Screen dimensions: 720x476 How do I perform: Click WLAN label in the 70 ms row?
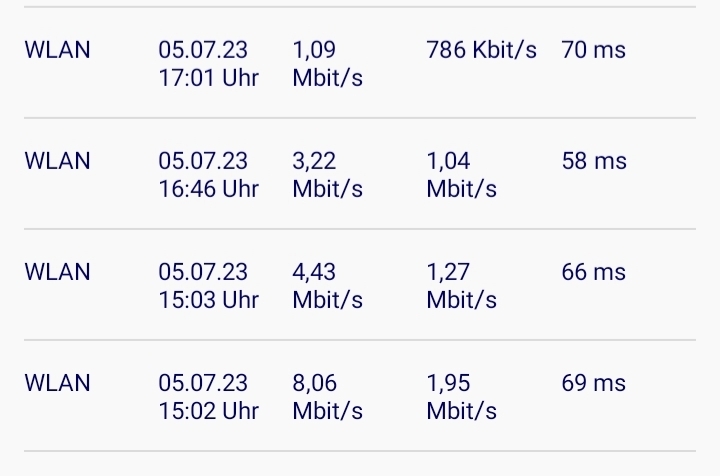57,50
